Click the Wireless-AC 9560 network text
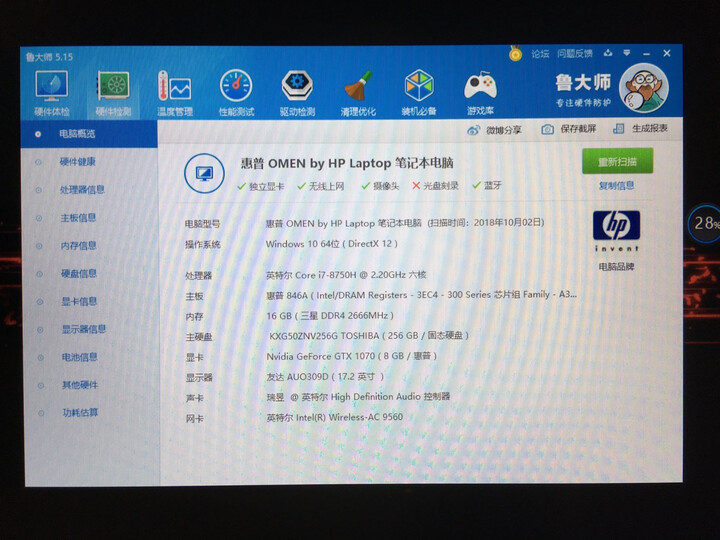This screenshot has width=720, height=540. click(335, 417)
